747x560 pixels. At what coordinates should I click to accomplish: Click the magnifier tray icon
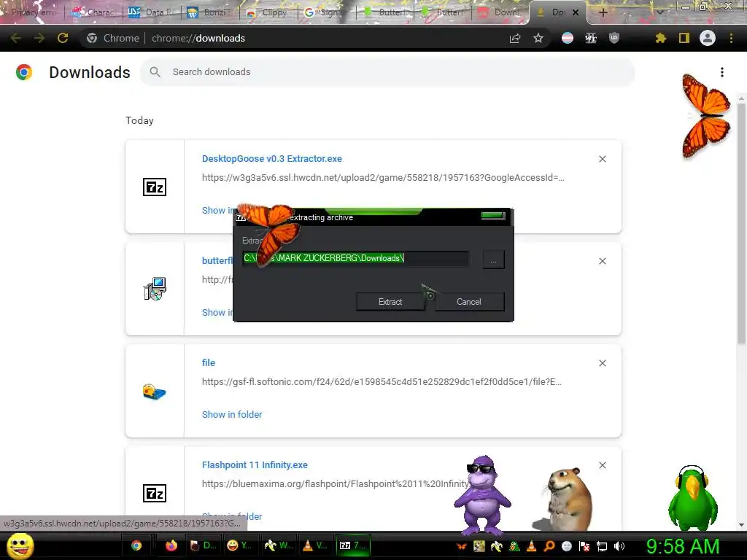549,546
